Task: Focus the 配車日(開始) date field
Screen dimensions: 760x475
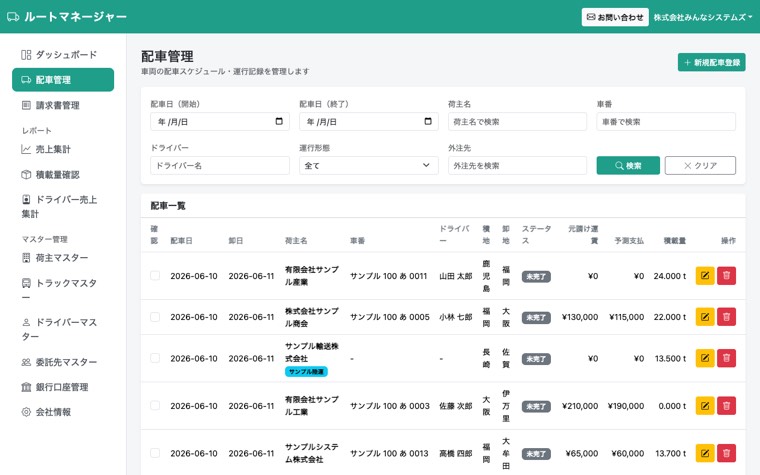Action: point(220,122)
